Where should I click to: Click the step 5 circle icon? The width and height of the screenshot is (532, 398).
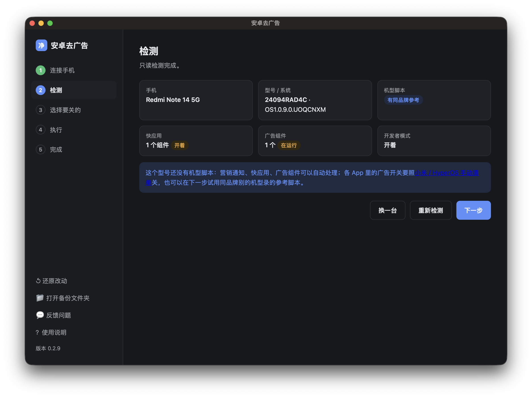point(40,149)
